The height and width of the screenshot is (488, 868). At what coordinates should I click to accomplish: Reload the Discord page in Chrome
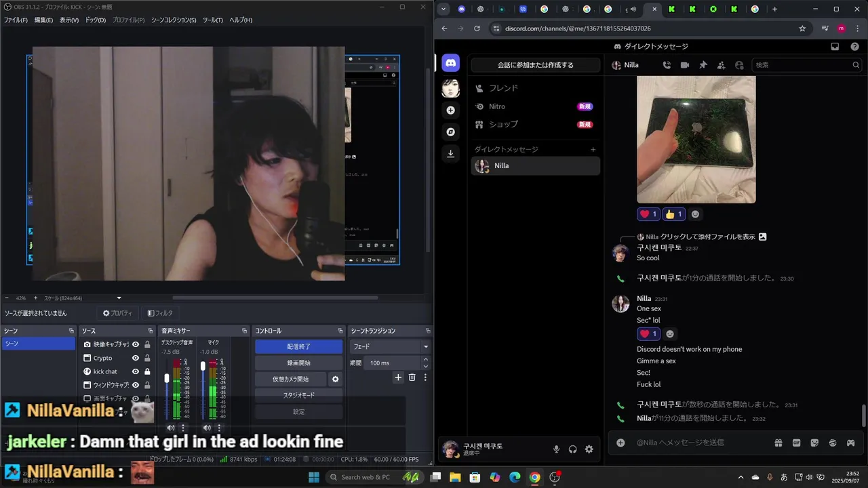point(477,28)
